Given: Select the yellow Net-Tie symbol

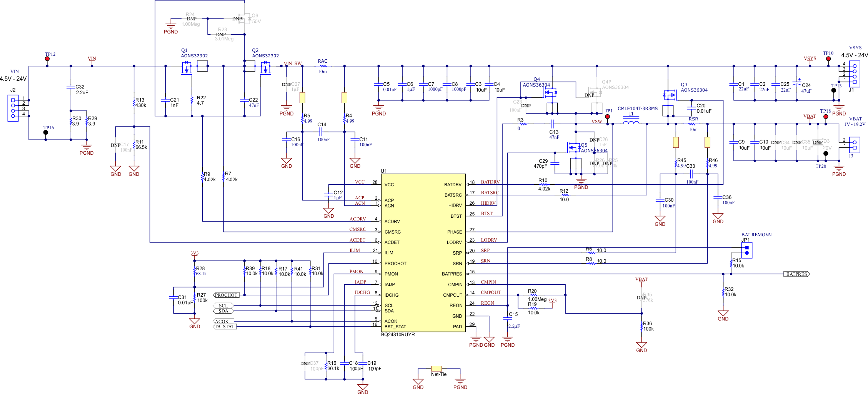Looking at the screenshot, I should (436, 368).
